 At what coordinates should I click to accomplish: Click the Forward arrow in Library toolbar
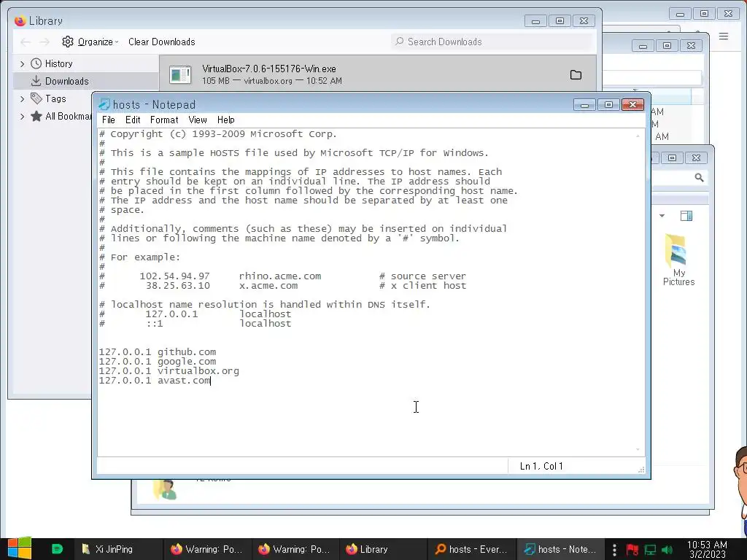point(44,42)
